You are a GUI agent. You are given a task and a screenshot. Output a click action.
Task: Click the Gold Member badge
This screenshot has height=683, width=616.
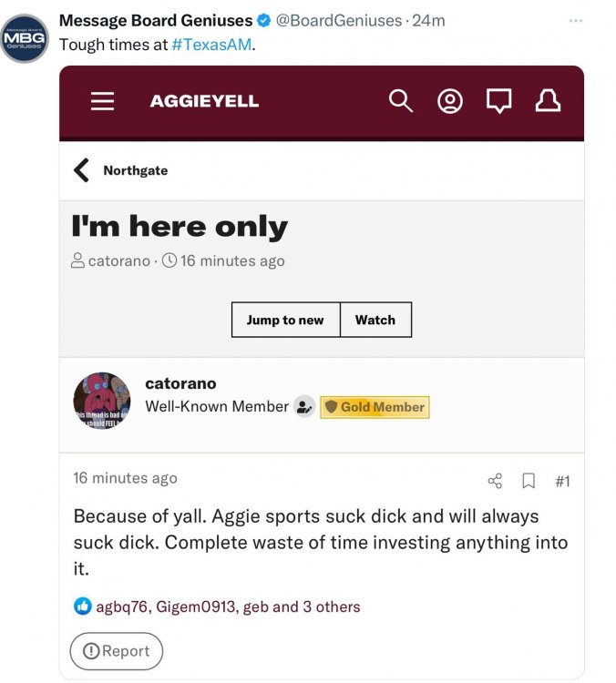(375, 407)
